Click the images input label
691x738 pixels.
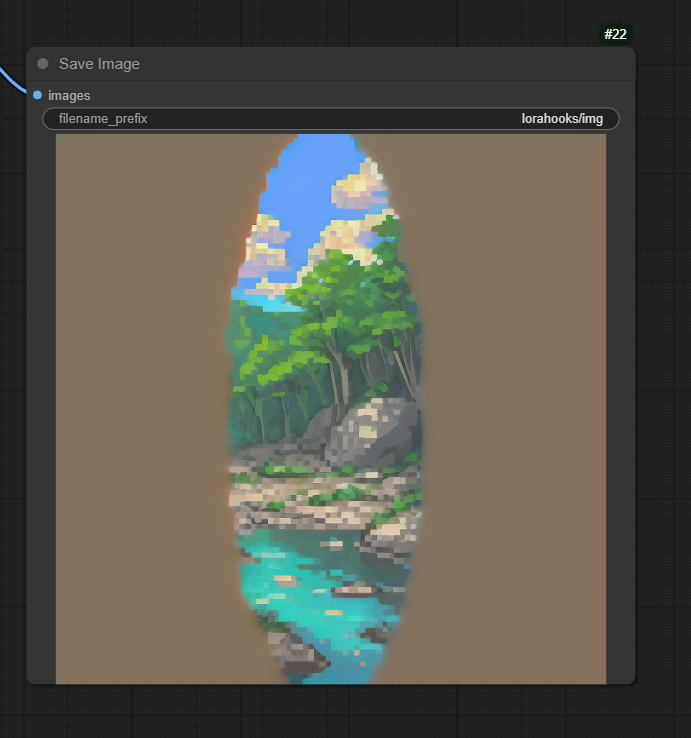pyautogui.click(x=69, y=95)
